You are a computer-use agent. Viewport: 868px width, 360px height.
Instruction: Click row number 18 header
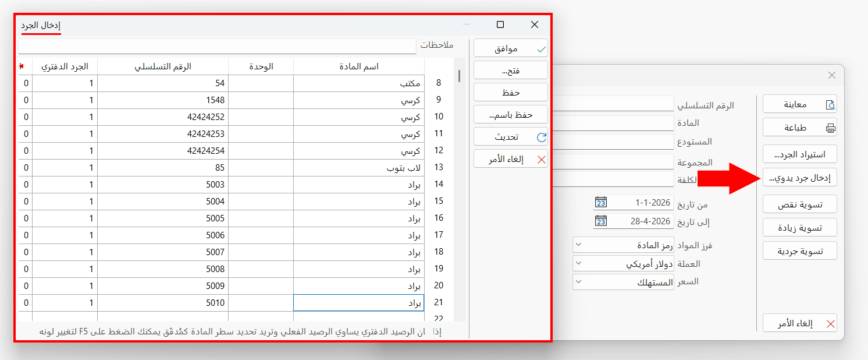[x=439, y=252]
